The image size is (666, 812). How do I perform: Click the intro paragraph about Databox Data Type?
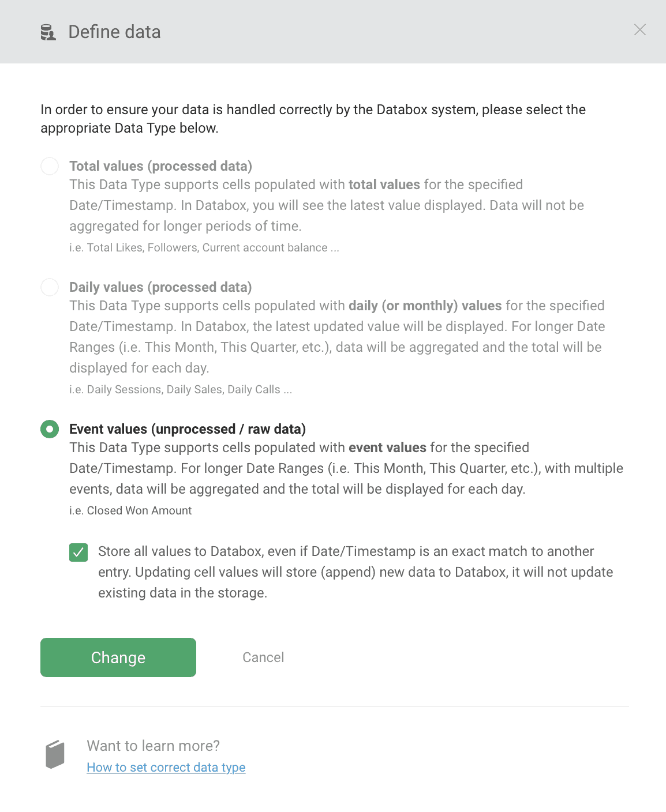pyautogui.click(x=313, y=119)
